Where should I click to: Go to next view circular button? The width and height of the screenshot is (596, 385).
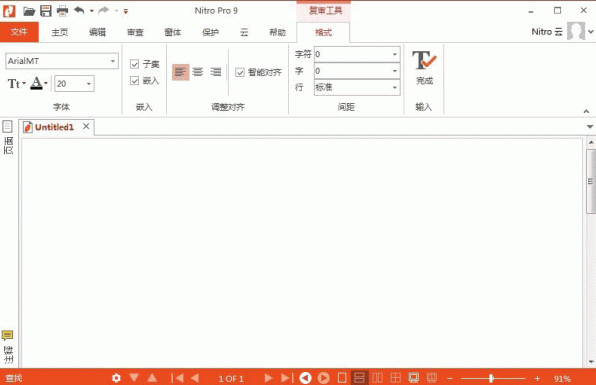(323, 378)
